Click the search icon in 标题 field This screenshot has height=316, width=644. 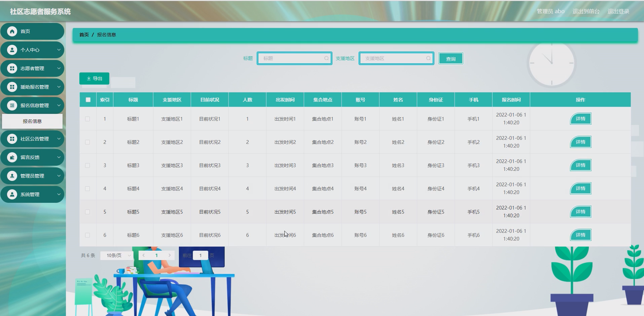(326, 58)
